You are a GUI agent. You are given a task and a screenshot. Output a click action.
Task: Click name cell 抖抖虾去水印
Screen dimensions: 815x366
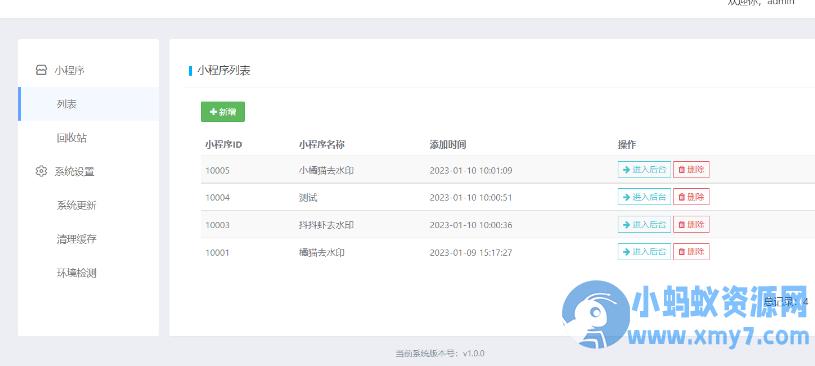click(x=326, y=225)
